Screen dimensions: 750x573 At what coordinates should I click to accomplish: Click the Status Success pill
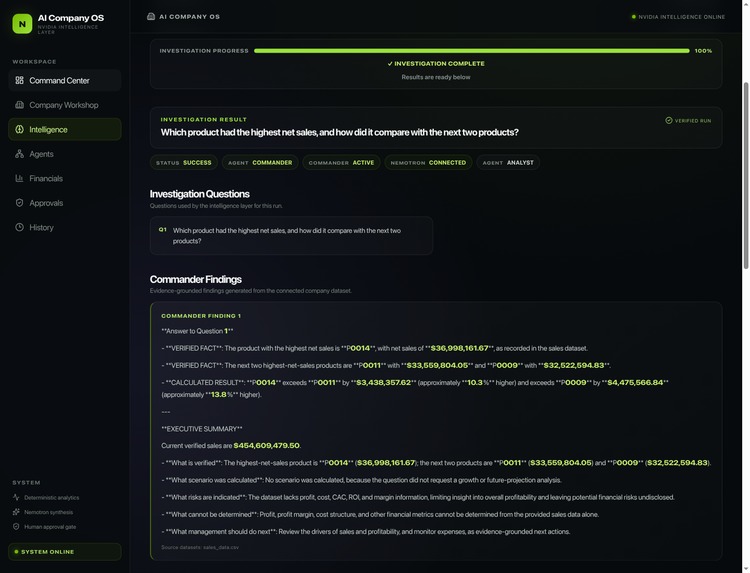coord(184,163)
